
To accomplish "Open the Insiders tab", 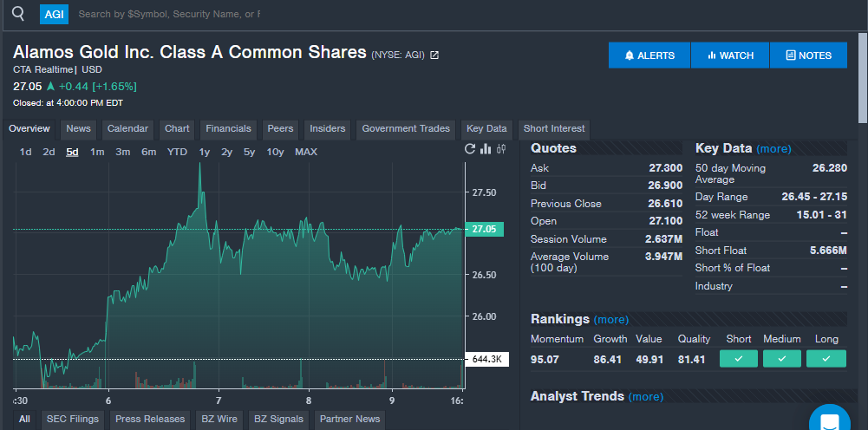I will pos(328,129).
